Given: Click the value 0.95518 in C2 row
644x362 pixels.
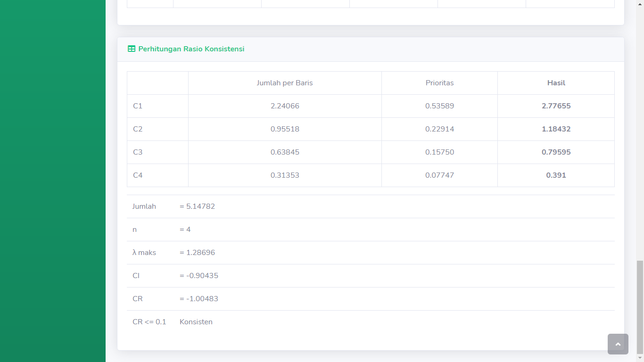Looking at the screenshot, I should point(285,129).
